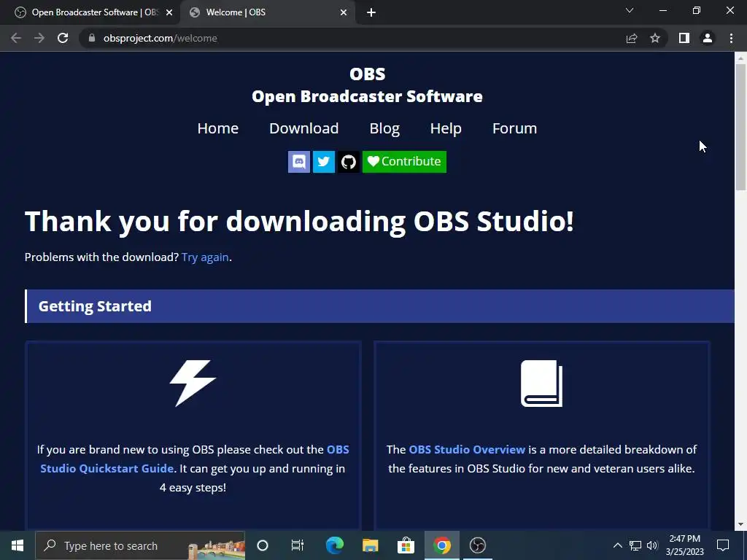Image resolution: width=747 pixels, height=560 pixels.
Task: Open the tab search chevron
Action: (x=630, y=10)
